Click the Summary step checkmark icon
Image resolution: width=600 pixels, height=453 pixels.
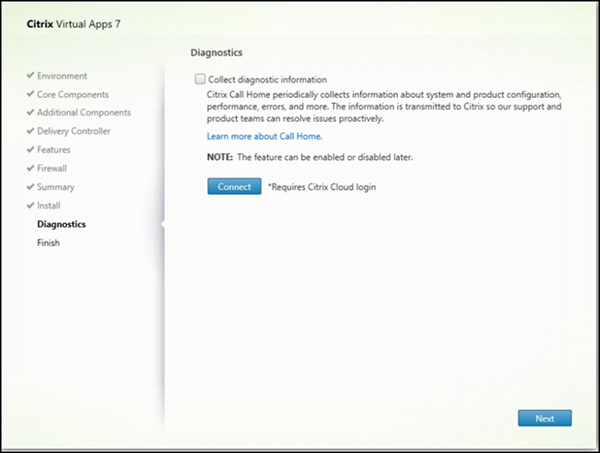click(29, 187)
